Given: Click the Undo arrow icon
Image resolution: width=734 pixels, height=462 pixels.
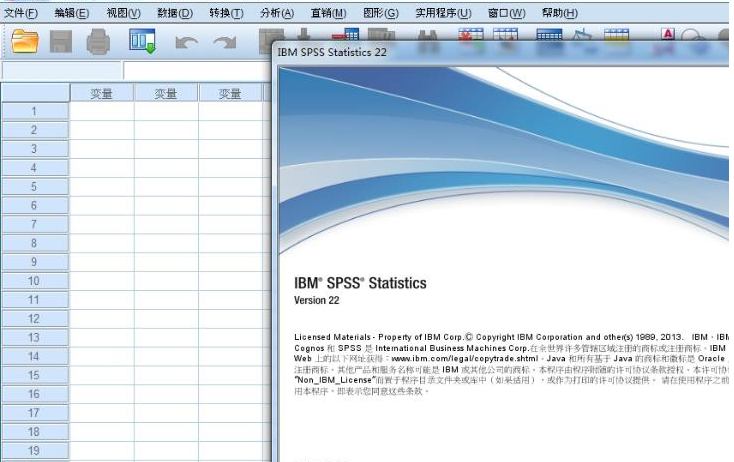Looking at the screenshot, I should pyautogui.click(x=186, y=43).
